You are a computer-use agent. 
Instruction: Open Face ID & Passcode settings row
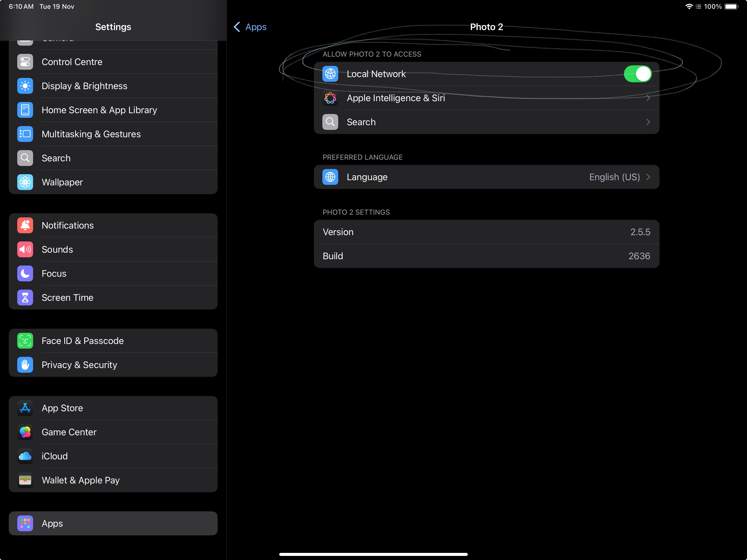(x=113, y=341)
